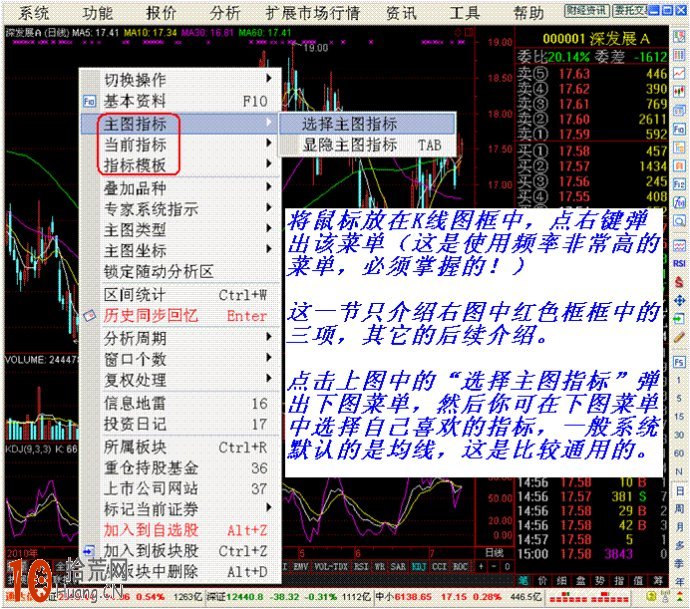The width and height of the screenshot is (690, 609).
Task: Click the candlestick K-line sidebar icon
Action: pyautogui.click(x=679, y=92)
